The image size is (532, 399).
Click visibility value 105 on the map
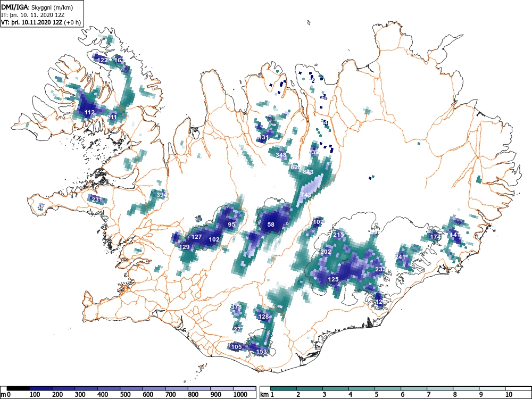coord(237,347)
